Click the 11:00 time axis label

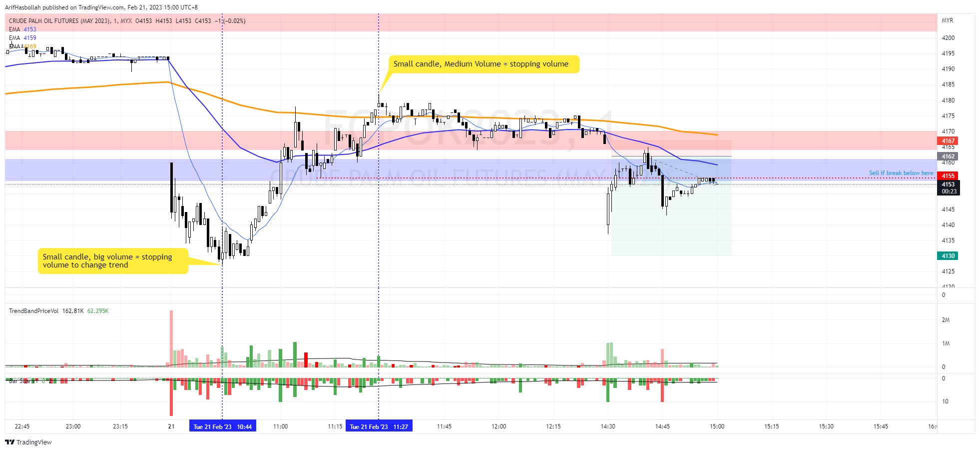(281, 426)
